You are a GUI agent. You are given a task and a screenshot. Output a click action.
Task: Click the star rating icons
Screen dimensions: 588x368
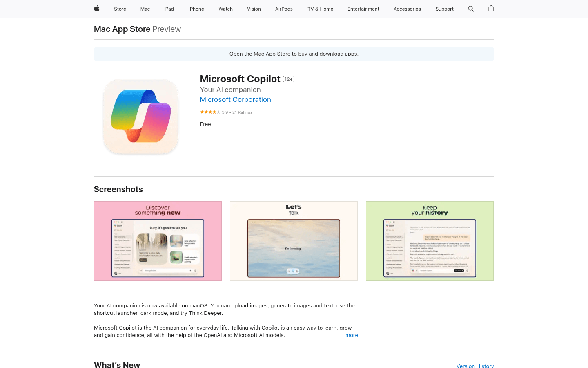209,112
